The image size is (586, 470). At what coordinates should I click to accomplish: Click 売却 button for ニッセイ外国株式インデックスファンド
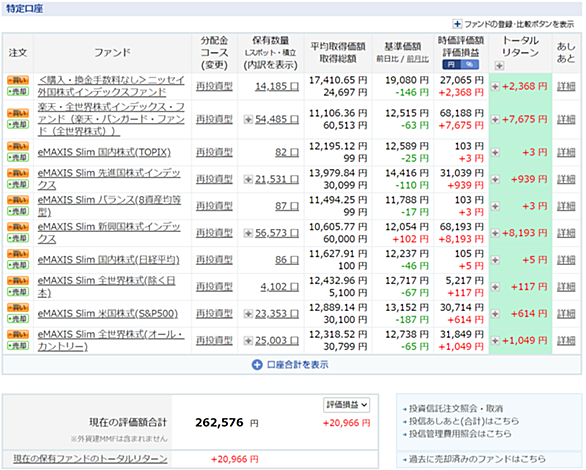(x=18, y=92)
